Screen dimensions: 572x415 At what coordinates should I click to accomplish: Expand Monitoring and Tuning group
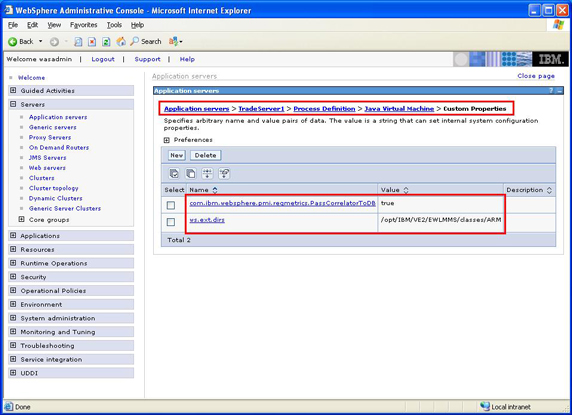(x=13, y=332)
